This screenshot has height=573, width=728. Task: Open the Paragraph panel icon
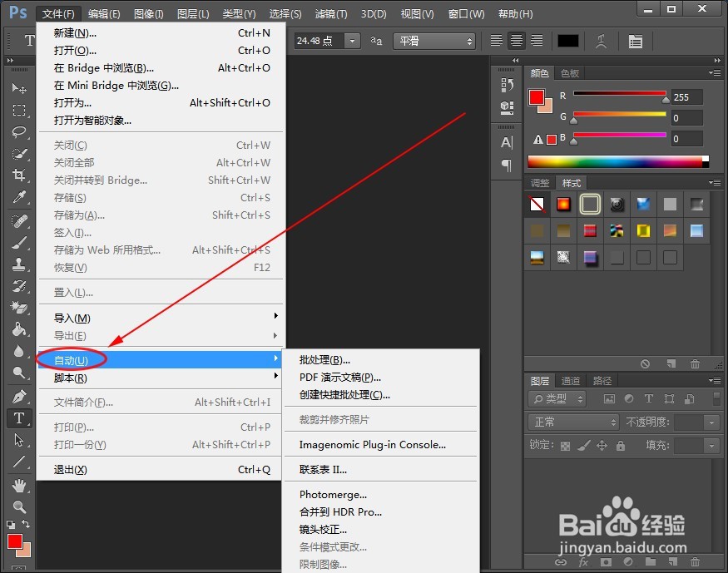pyautogui.click(x=507, y=165)
